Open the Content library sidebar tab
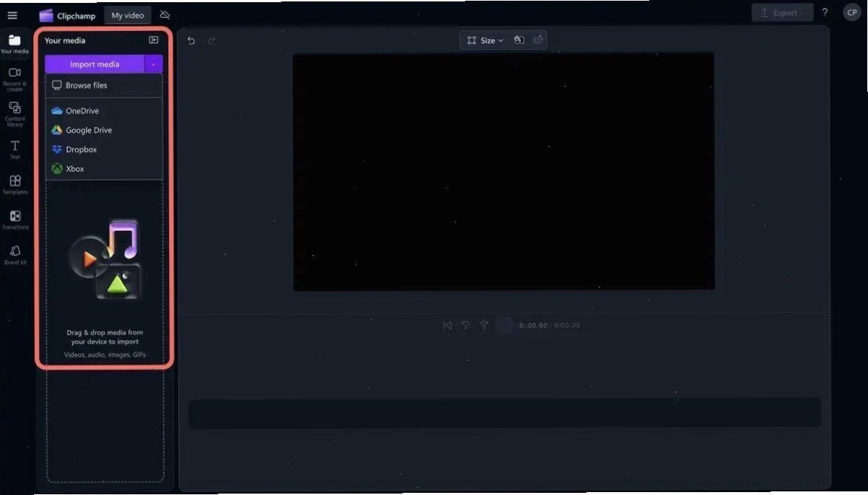 [x=14, y=114]
